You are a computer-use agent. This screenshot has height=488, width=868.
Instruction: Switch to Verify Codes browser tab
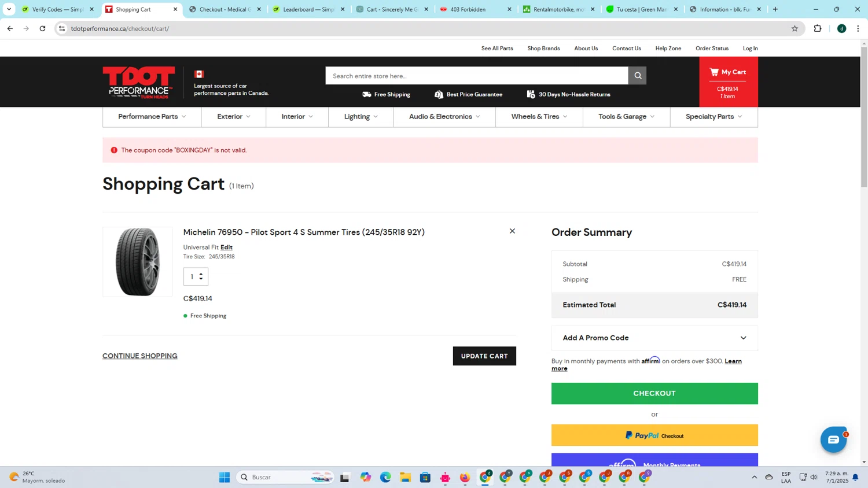click(x=58, y=9)
